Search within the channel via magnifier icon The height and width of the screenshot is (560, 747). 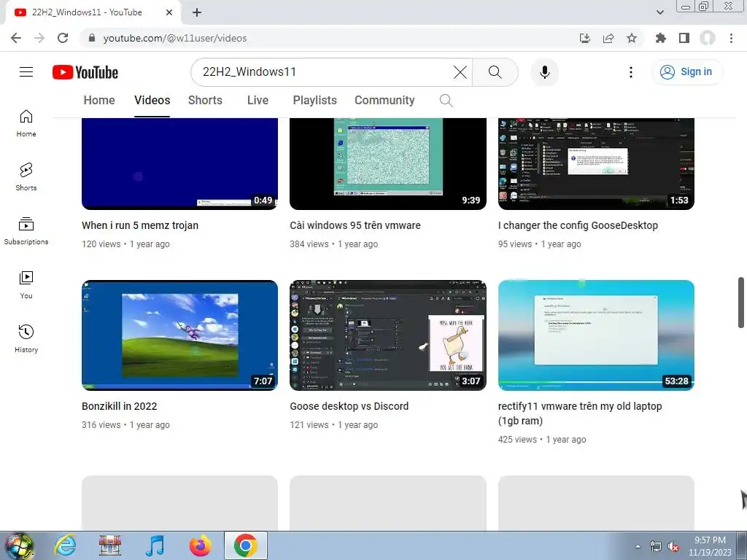pos(446,101)
